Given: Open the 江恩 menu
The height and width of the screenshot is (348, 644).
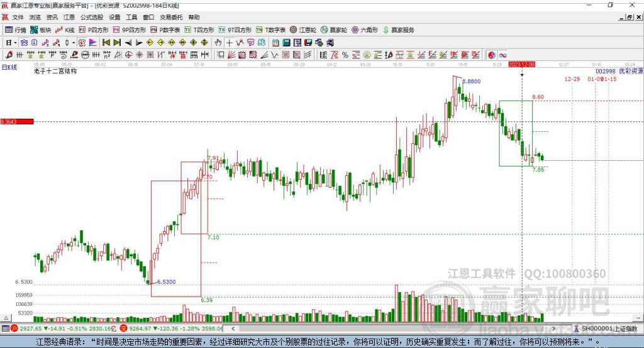Looking at the screenshot, I should pyautogui.click(x=69, y=17).
